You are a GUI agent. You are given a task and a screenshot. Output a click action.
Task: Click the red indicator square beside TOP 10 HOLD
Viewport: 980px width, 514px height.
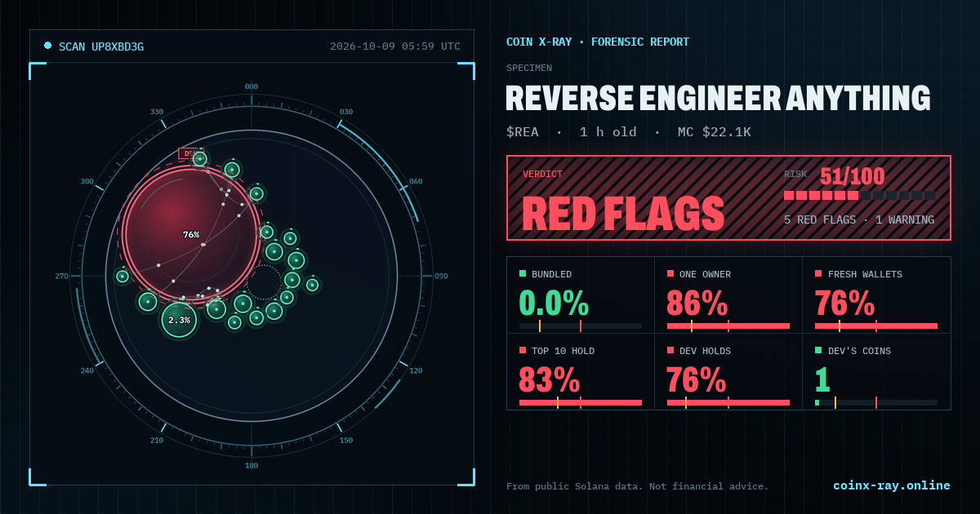523,350
